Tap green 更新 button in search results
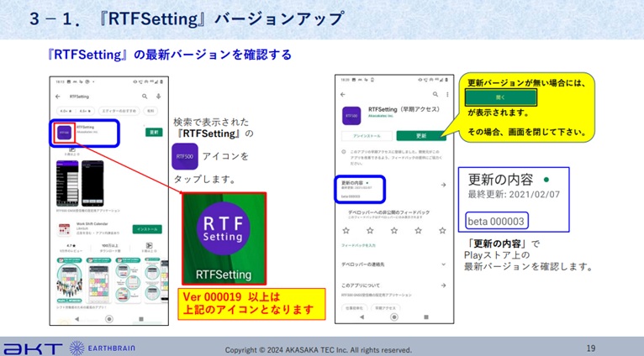The height and width of the screenshot is (356, 644). coord(154,132)
